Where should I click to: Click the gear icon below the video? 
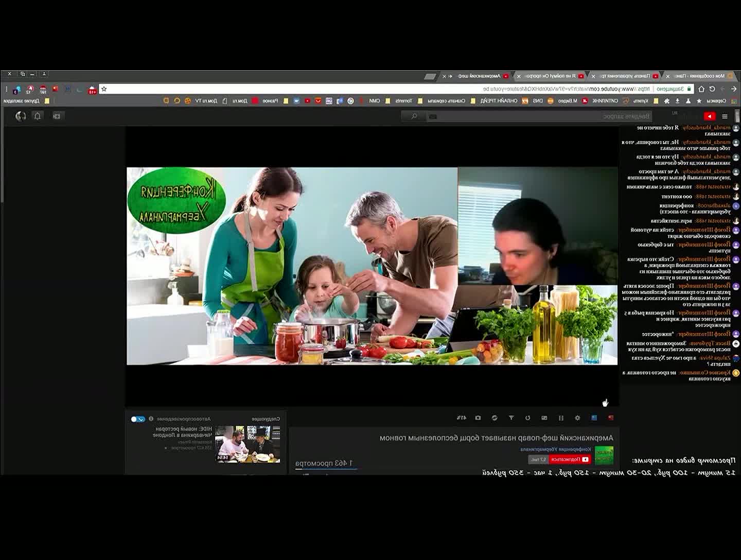[x=577, y=418]
